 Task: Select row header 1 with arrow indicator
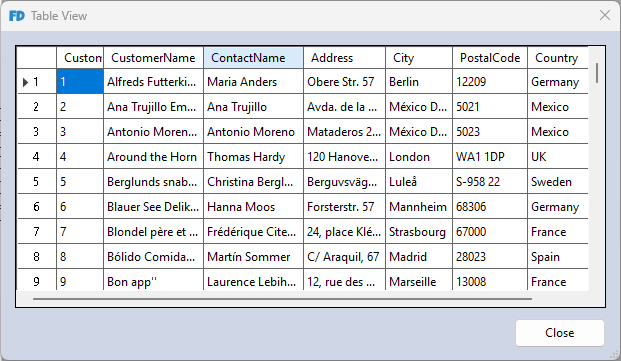(37, 82)
